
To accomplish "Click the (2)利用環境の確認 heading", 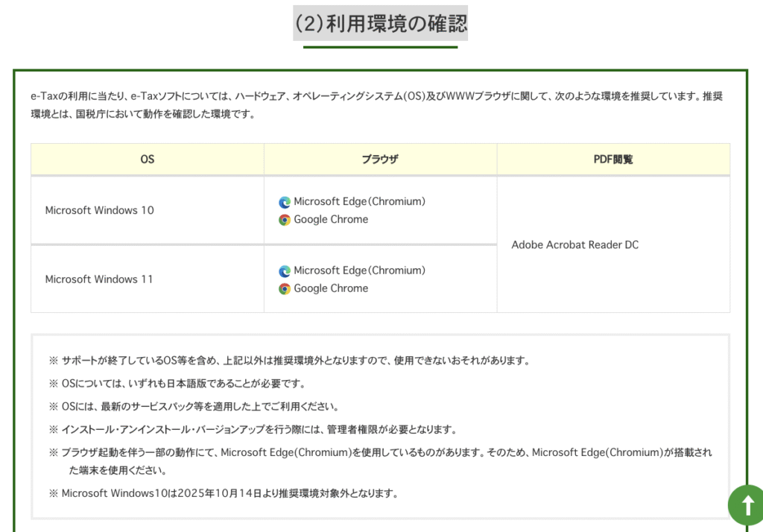I will [x=381, y=24].
